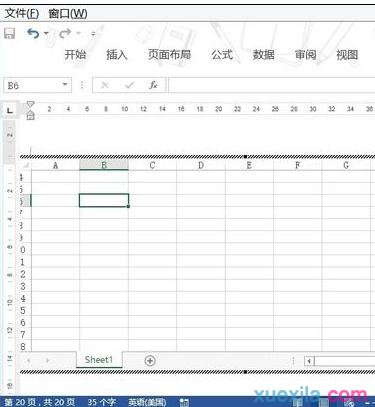
Task: Click the Enter checkmark icon in formula bar
Action: (x=129, y=85)
